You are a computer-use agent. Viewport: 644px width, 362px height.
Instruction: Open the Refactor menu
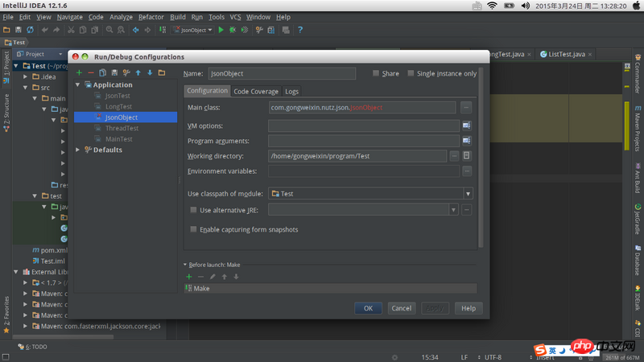click(151, 17)
